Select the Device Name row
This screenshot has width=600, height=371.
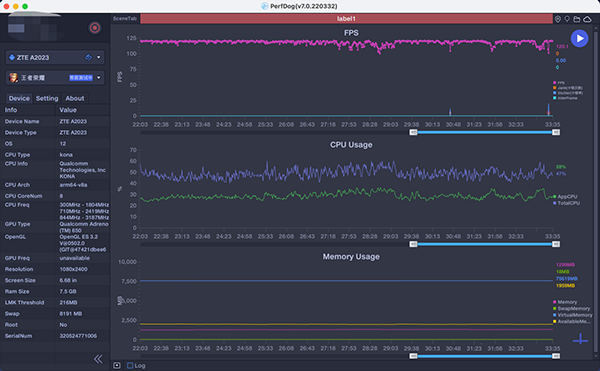pyautogui.click(x=55, y=122)
